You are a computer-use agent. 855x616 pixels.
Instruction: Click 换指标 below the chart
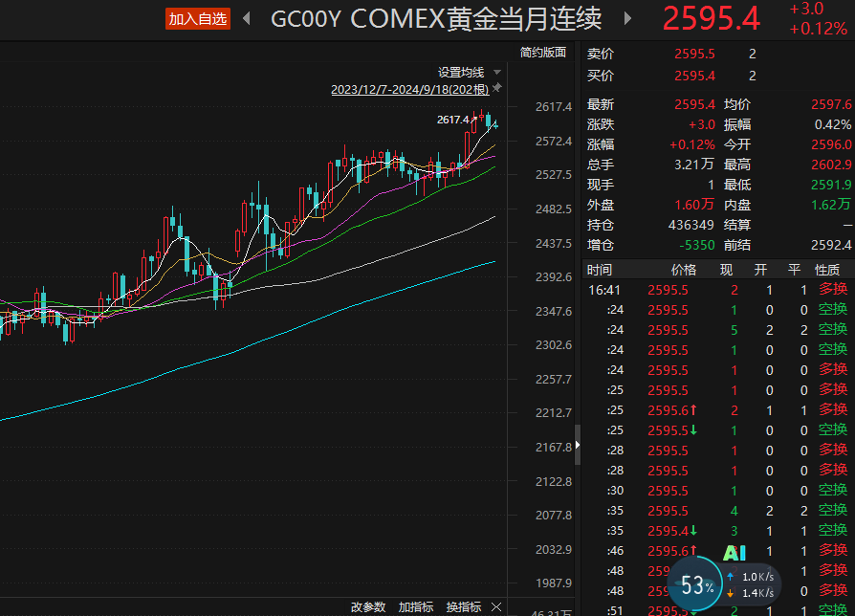[464, 606]
